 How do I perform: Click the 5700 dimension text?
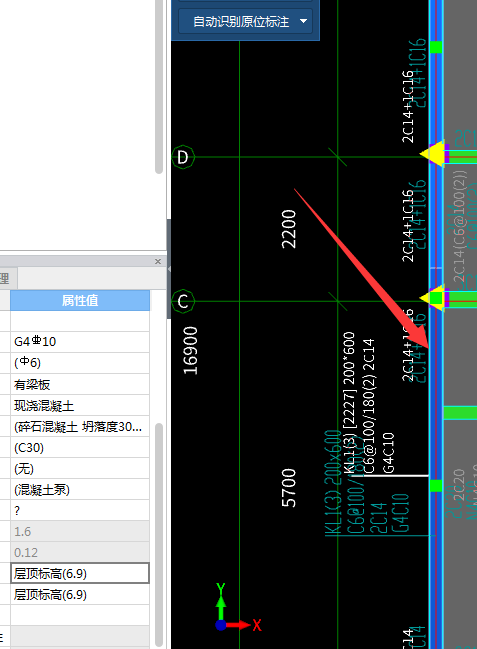point(289,488)
